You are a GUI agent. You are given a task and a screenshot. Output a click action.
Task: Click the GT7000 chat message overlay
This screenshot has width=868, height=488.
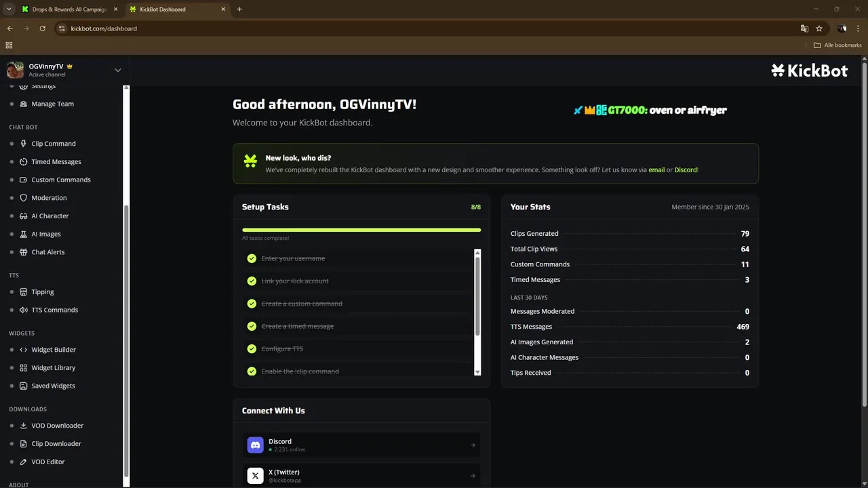coord(650,110)
